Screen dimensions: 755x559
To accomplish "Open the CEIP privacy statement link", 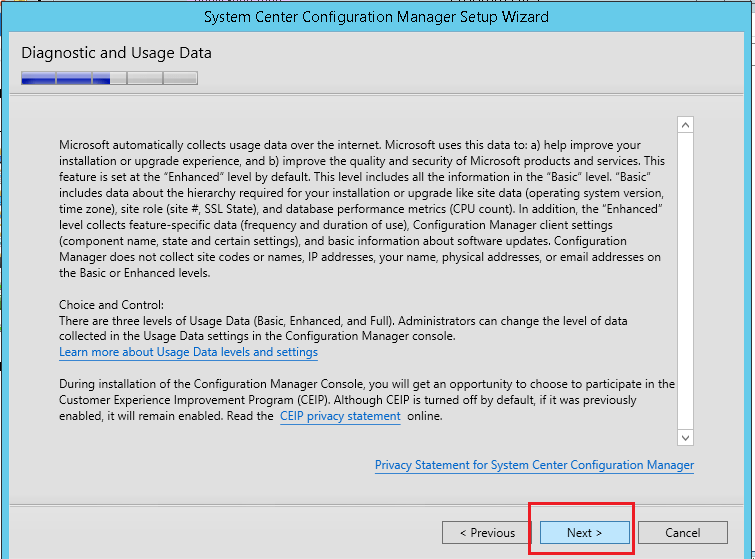I will (x=340, y=416).
